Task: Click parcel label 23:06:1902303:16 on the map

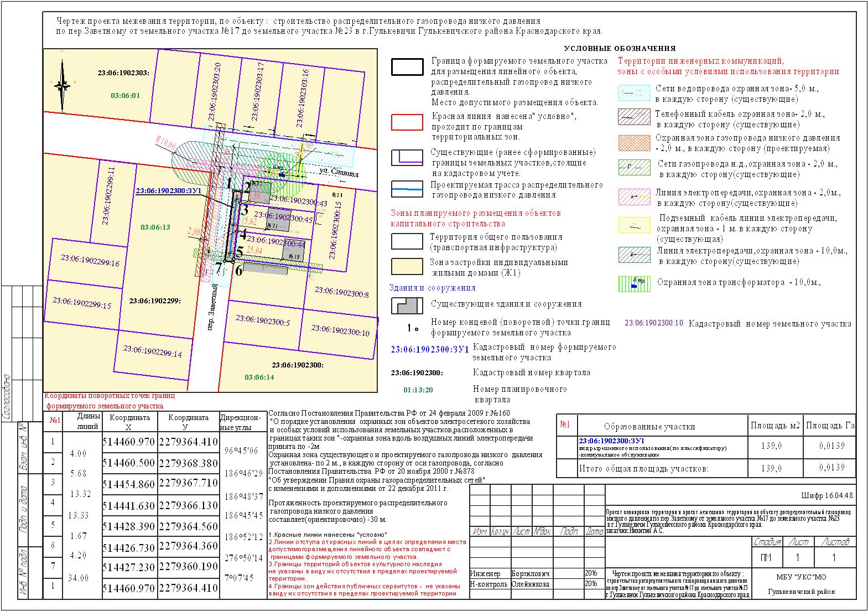Action: pos(302,97)
